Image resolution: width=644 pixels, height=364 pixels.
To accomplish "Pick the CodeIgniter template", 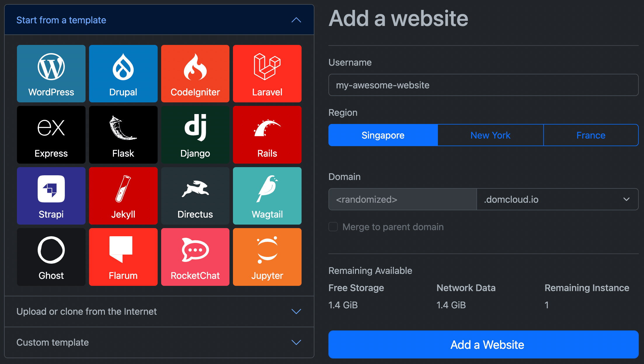I will [x=195, y=73].
